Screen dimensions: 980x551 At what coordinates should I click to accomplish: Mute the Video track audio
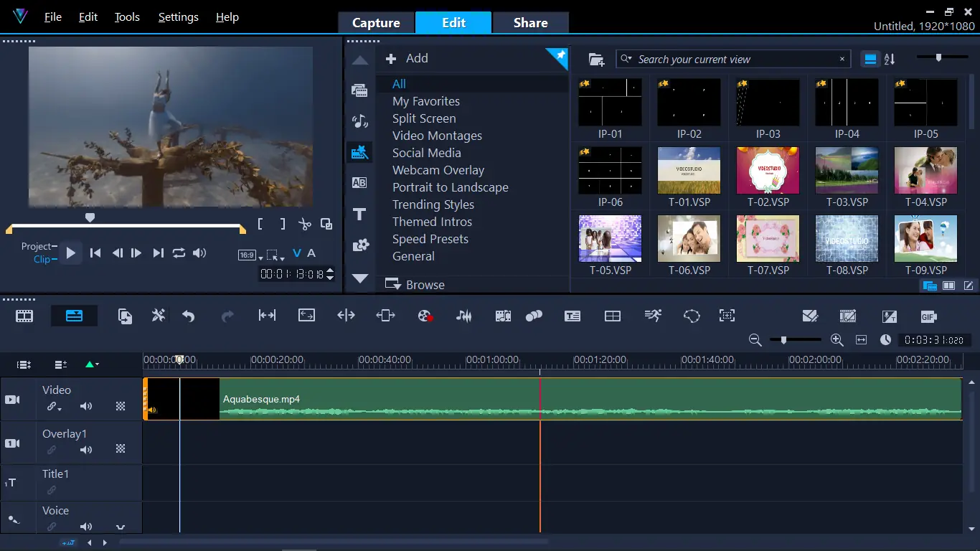(x=86, y=407)
